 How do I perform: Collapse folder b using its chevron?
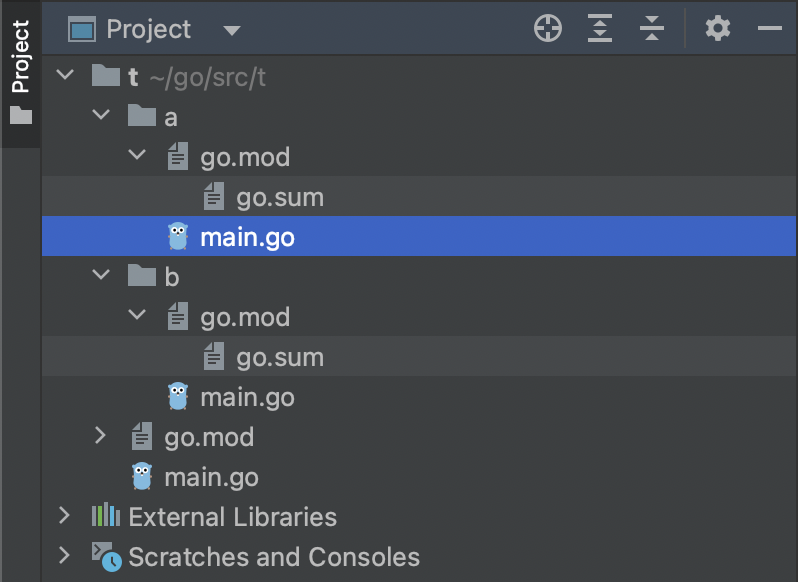click(x=101, y=277)
